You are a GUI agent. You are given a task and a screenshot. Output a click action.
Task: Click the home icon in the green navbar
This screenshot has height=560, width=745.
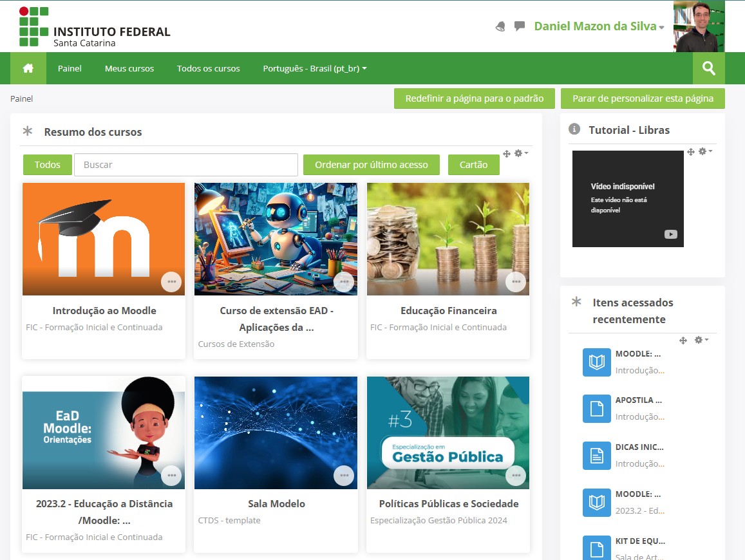[x=28, y=68]
